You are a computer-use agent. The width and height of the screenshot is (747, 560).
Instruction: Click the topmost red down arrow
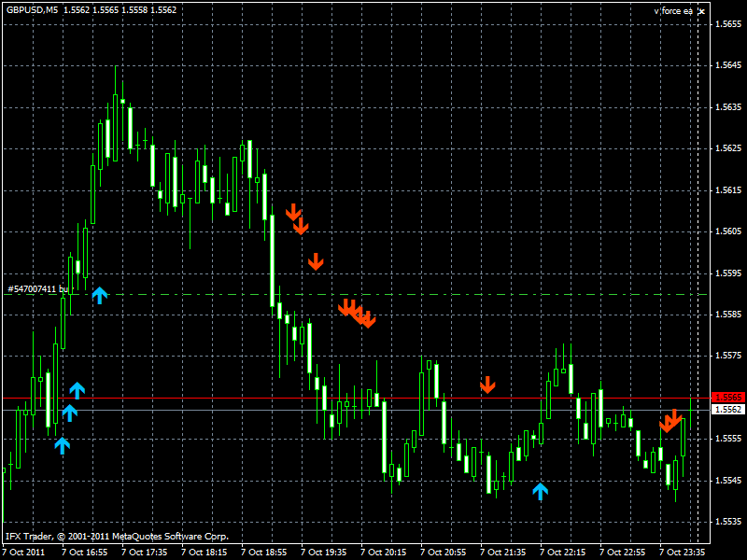[x=293, y=212]
